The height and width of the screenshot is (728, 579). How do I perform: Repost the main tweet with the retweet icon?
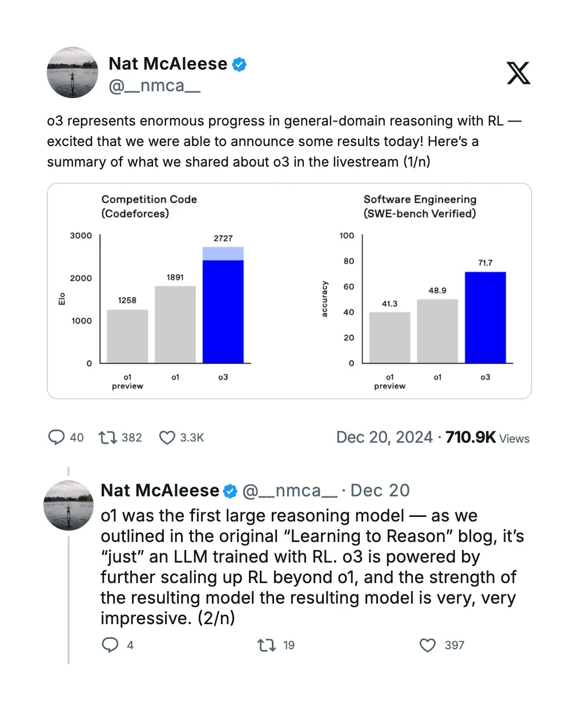[107, 438]
